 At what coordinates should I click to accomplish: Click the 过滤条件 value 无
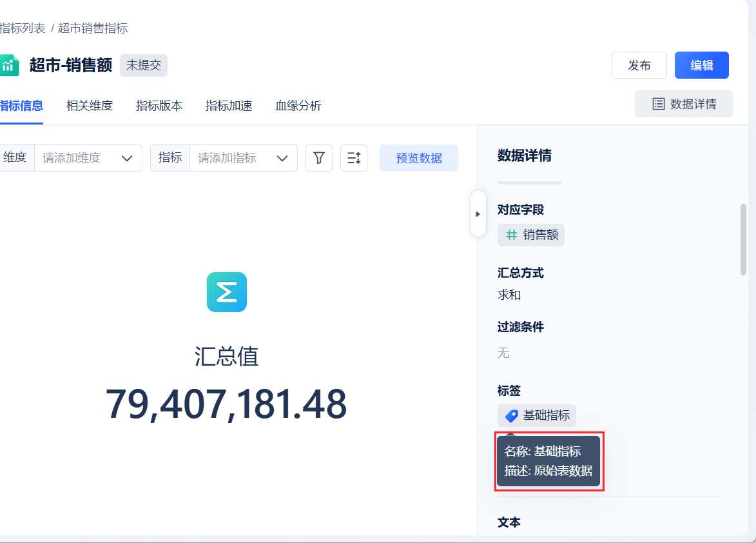[x=503, y=353]
